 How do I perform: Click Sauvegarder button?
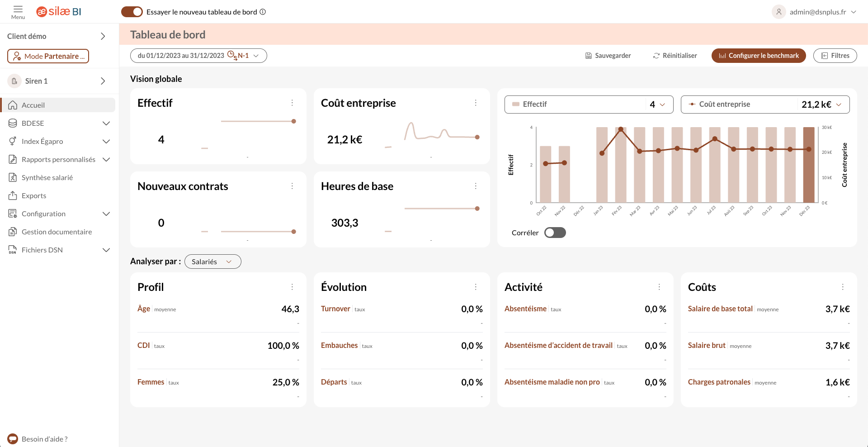click(608, 56)
